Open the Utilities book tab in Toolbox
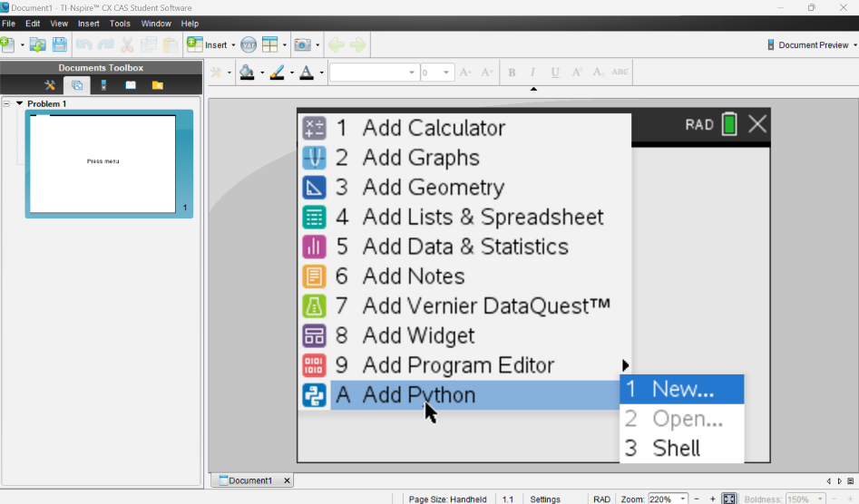Viewport: 859px width, 504px height. point(131,85)
